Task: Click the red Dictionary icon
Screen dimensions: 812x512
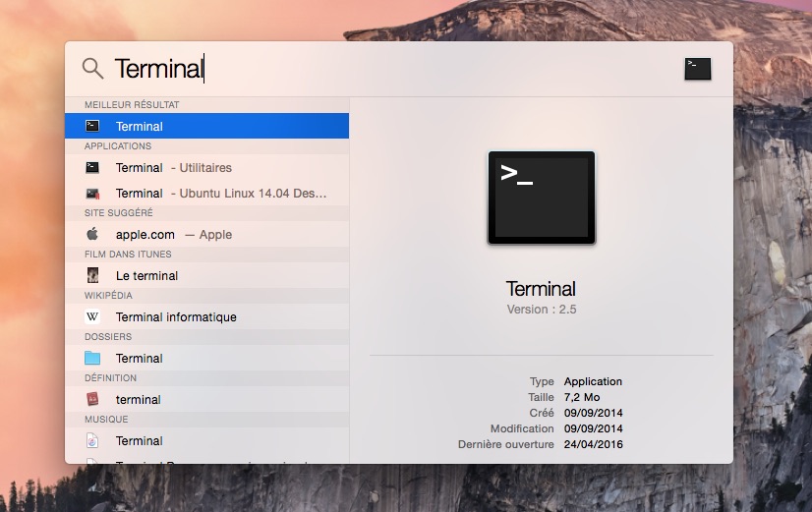Action: 92,399
